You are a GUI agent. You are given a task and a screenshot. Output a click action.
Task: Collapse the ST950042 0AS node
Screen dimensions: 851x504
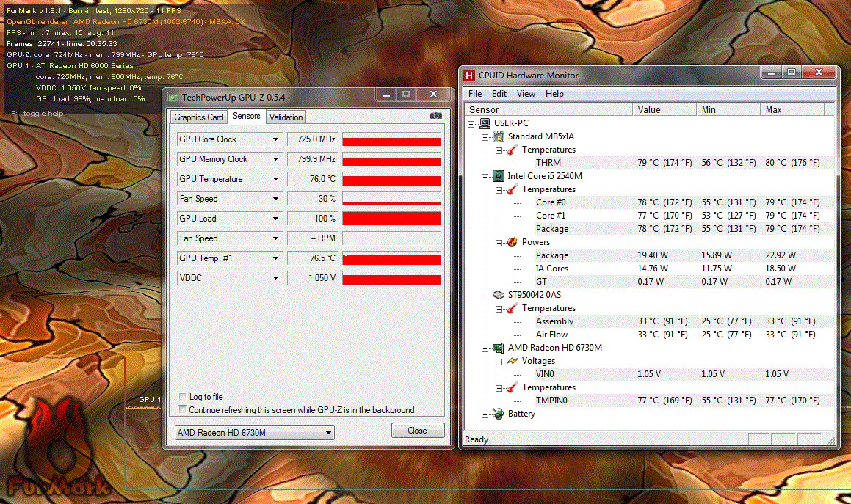click(x=485, y=296)
